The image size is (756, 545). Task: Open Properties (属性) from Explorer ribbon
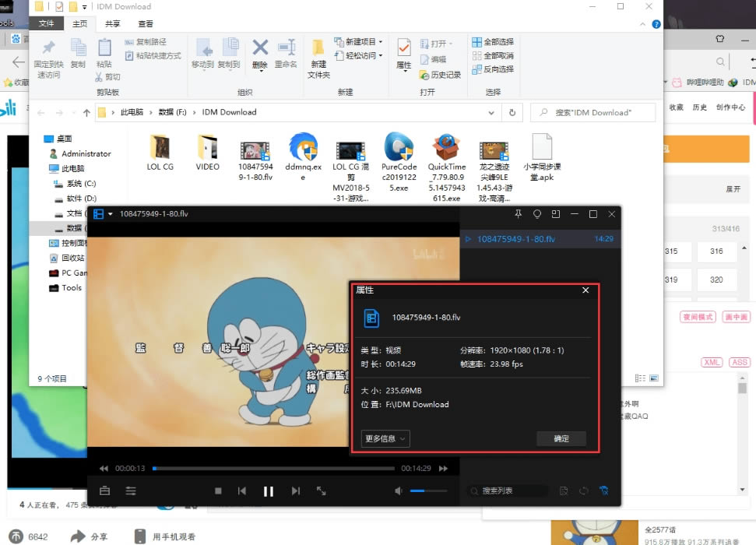point(404,54)
